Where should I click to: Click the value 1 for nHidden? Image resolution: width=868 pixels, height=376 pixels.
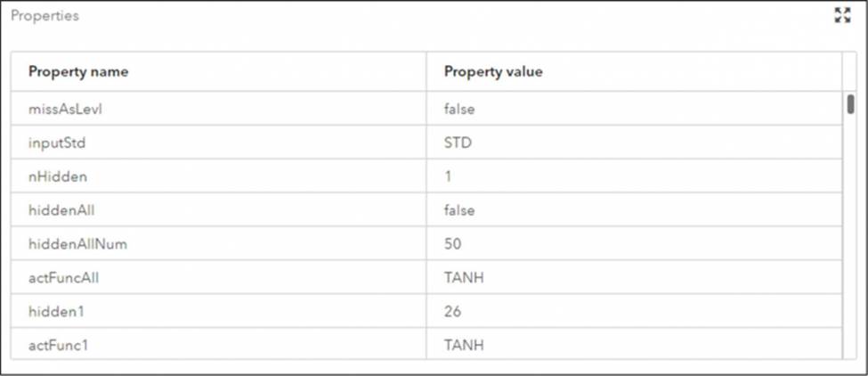tap(448, 176)
